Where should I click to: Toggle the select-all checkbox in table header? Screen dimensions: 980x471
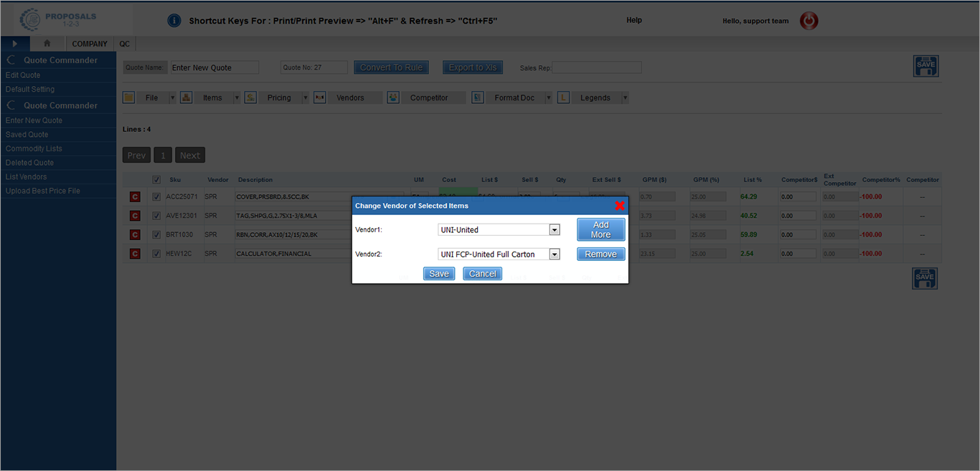tap(156, 180)
